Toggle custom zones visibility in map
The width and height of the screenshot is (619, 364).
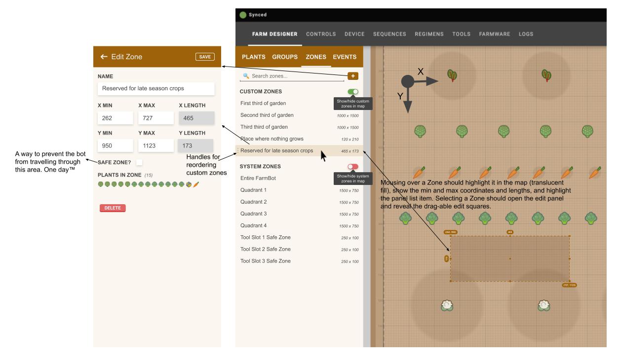tap(353, 92)
